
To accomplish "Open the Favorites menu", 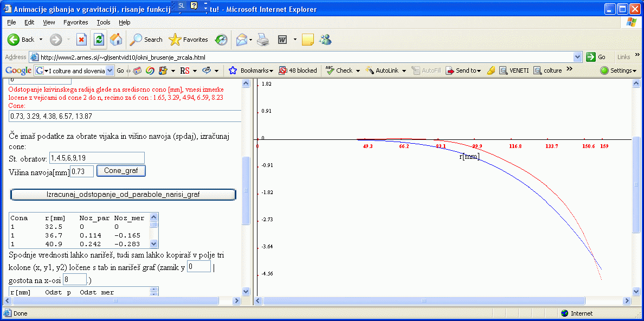I will tap(75, 22).
